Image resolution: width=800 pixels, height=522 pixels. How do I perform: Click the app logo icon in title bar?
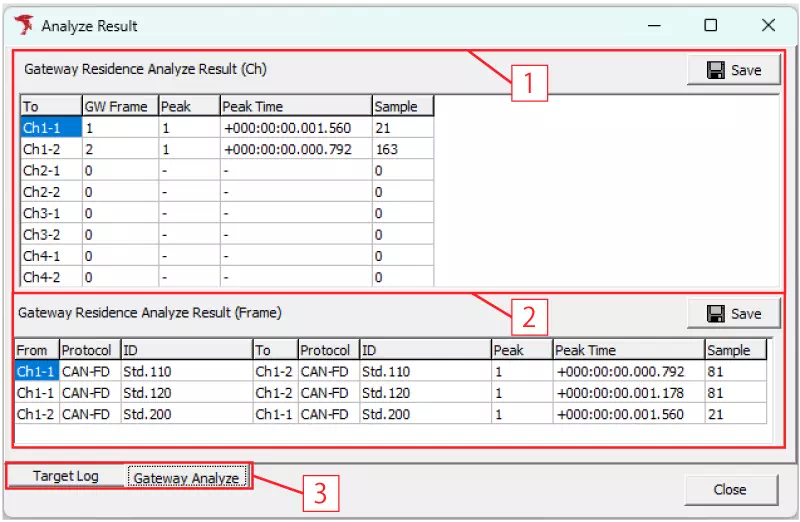tap(22, 25)
